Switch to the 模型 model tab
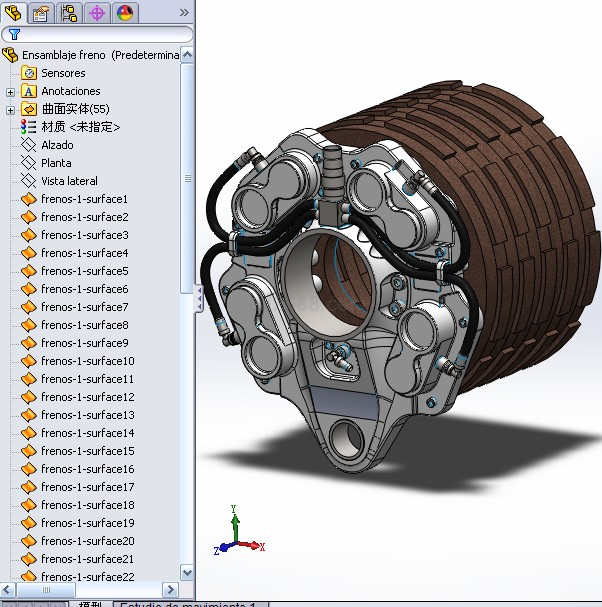 [90, 604]
